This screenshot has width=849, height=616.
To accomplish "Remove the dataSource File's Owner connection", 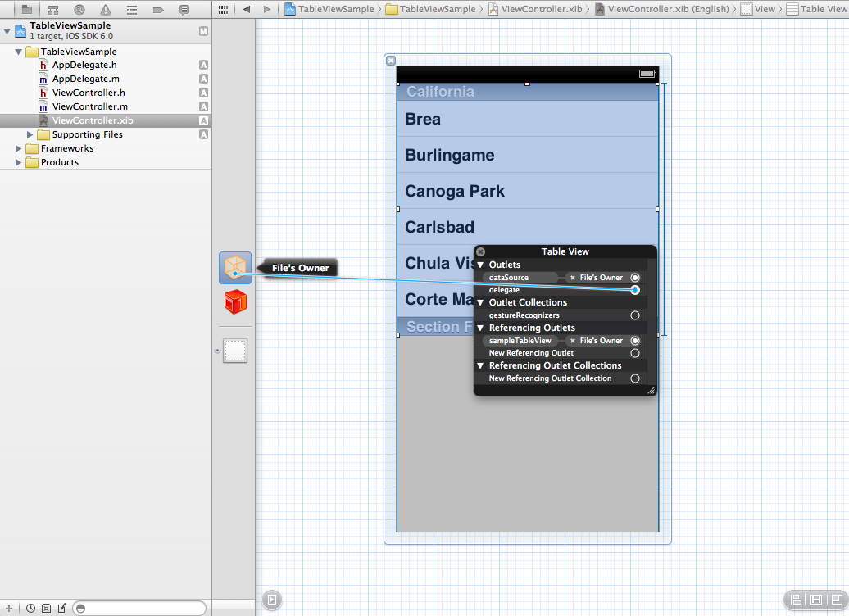I will pos(572,278).
